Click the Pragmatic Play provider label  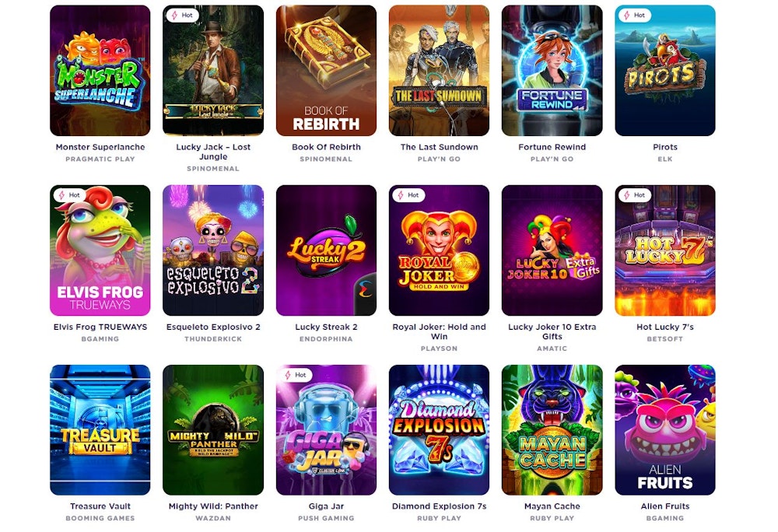coord(100,159)
